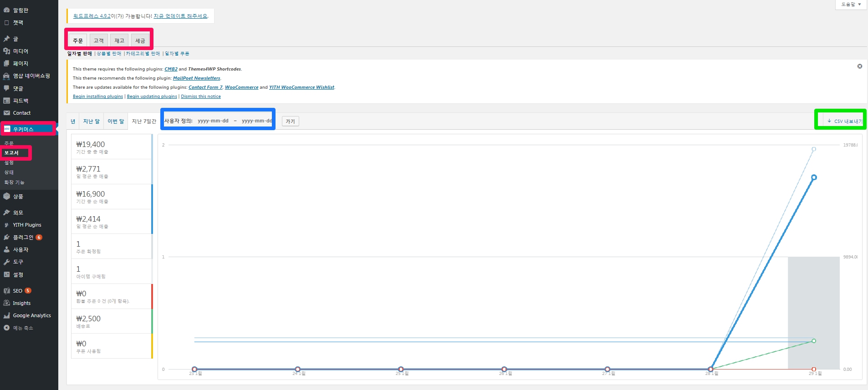Click the CSV 내보내기 export link
Screen dimensions: 868x390
[844, 121]
